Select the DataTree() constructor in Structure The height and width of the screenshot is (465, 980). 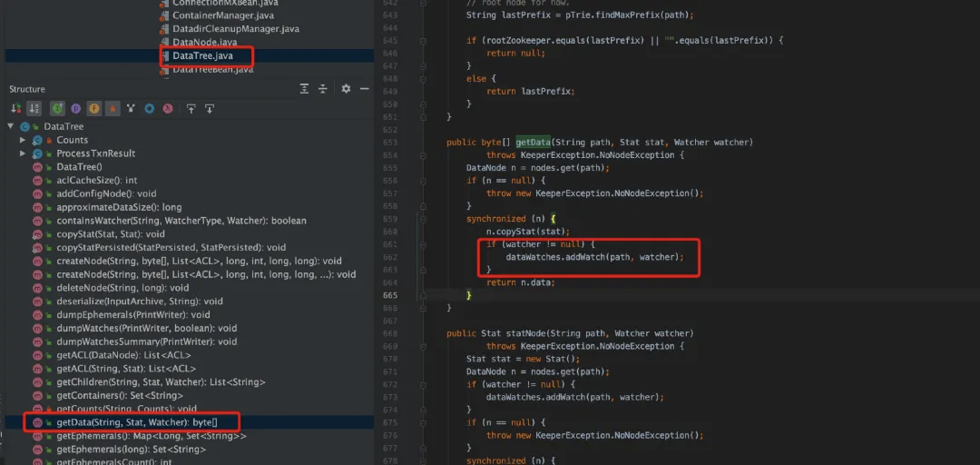(79, 167)
